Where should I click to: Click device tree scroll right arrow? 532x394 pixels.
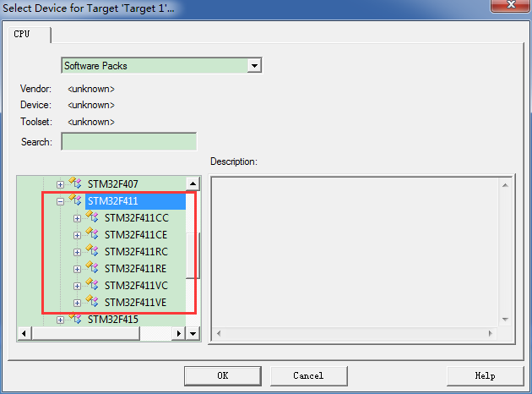[x=178, y=333]
